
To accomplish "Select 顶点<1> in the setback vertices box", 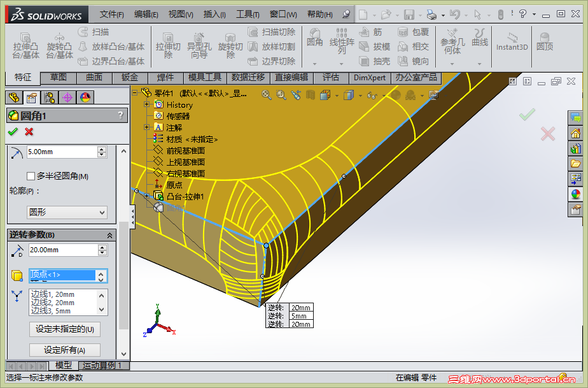I will 62,275.
